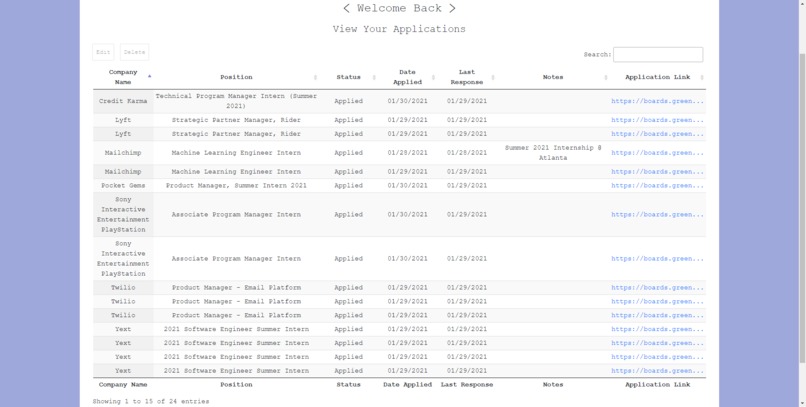Click the Status column sort arrows

pyautogui.click(x=374, y=77)
